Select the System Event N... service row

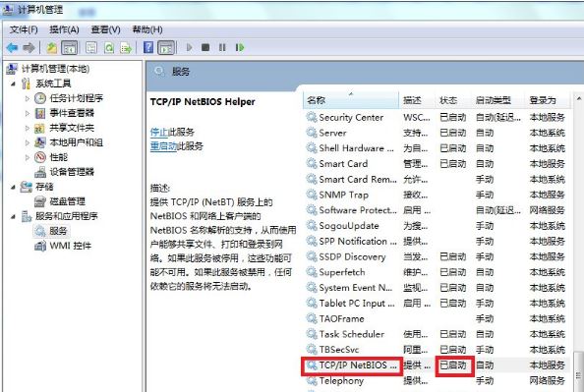tap(436, 288)
